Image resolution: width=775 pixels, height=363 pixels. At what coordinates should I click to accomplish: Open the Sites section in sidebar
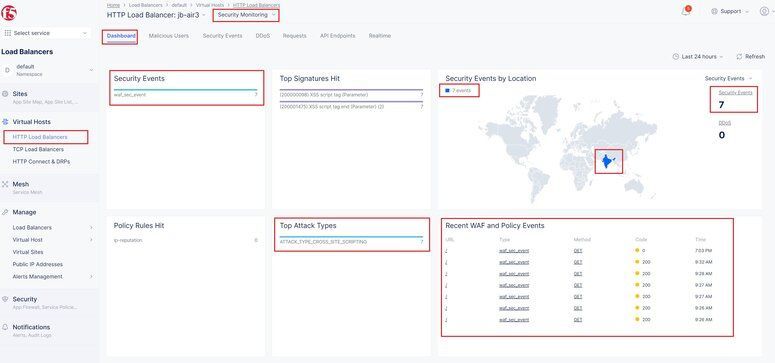[20, 94]
